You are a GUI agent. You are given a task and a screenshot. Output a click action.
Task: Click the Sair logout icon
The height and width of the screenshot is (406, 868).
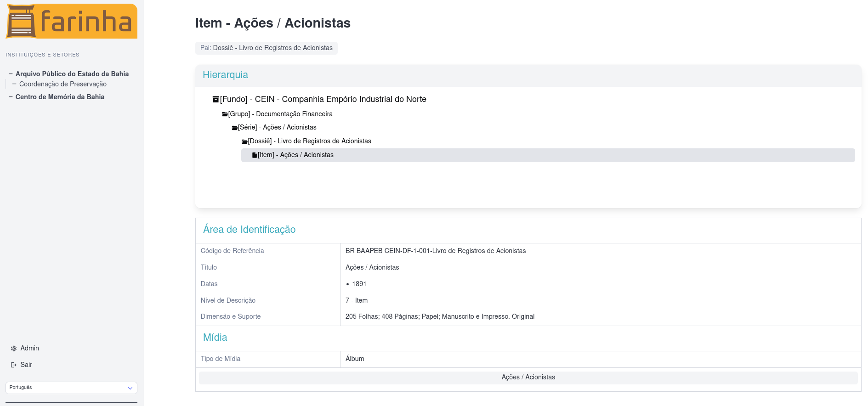click(14, 365)
